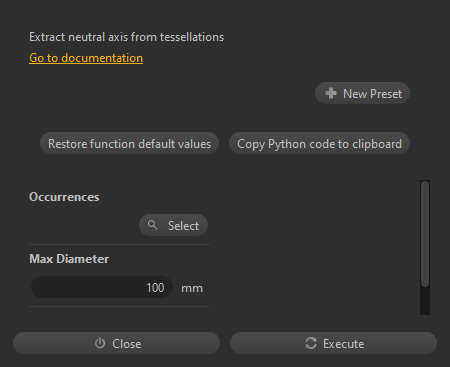The image size is (450, 367).
Task: Click the scrollbar track below the thumb
Action: tap(425, 301)
